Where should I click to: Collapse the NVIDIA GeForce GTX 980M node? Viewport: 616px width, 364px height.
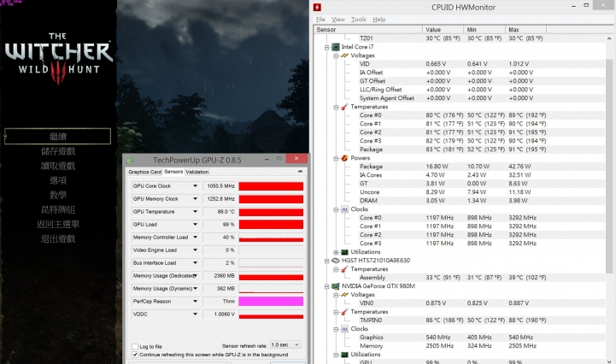pyautogui.click(x=327, y=286)
